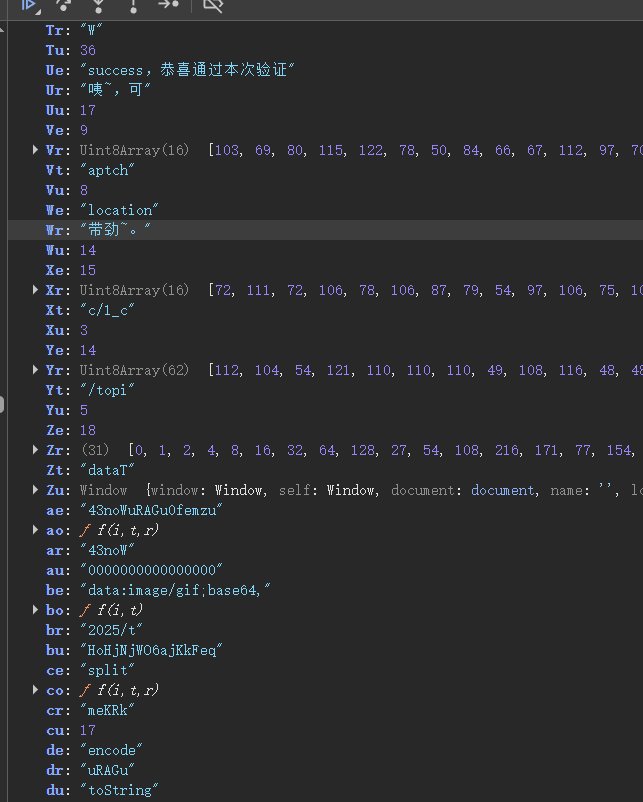Select the Uu: 17 variable row
The image size is (643, 802).
[325, 110]
